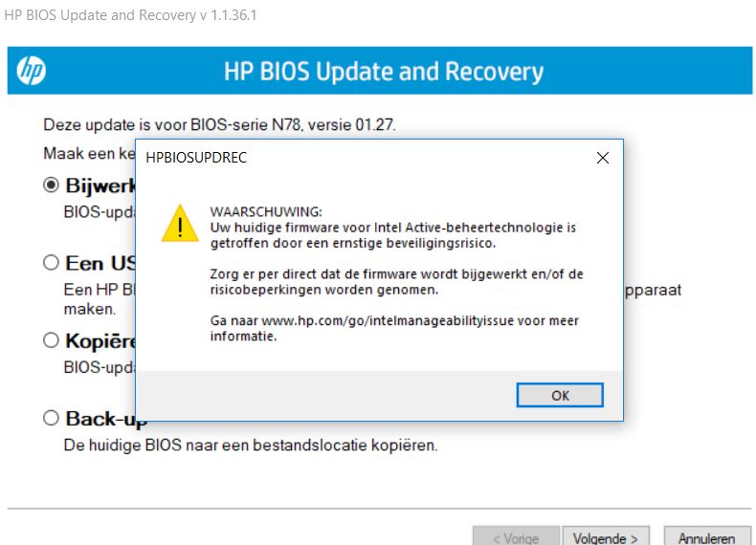Click the Volgende > button
Image resolution: width=756 pixels, height=545 pixels.
pos(606,536)
